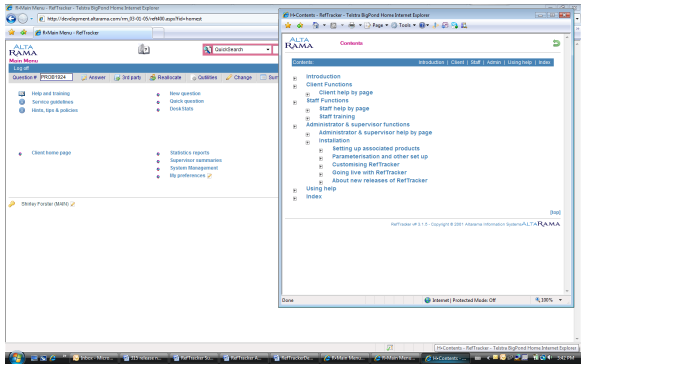Expand the Introduction tree node
The width and height of the screenshot is (681, 383).
tap(295, 79)
